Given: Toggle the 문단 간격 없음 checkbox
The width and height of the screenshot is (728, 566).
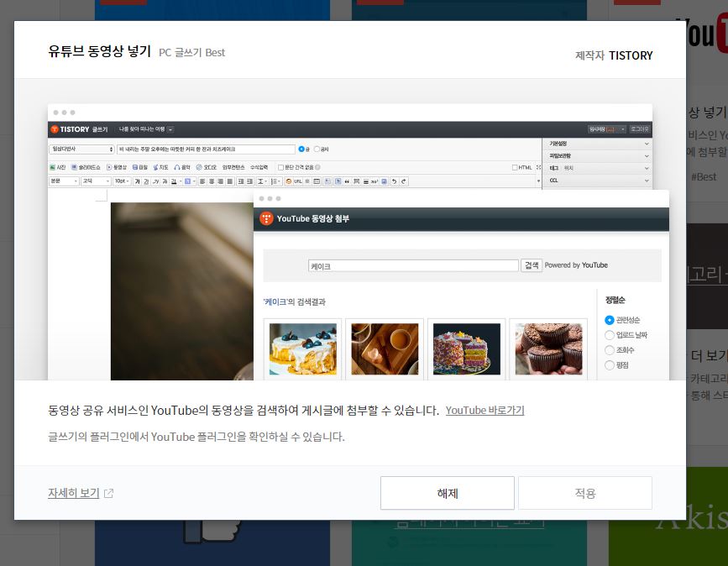Looking at the screenshot, I should [x=280, y=167].
